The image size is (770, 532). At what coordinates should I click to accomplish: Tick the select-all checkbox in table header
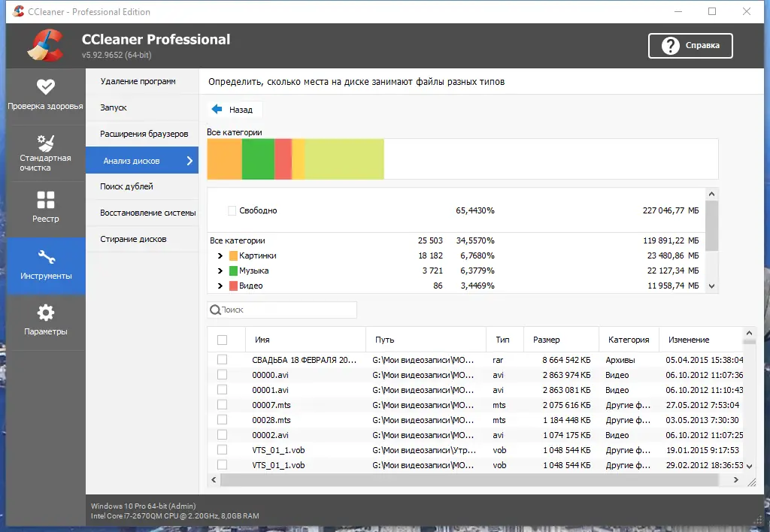[223, 340]
